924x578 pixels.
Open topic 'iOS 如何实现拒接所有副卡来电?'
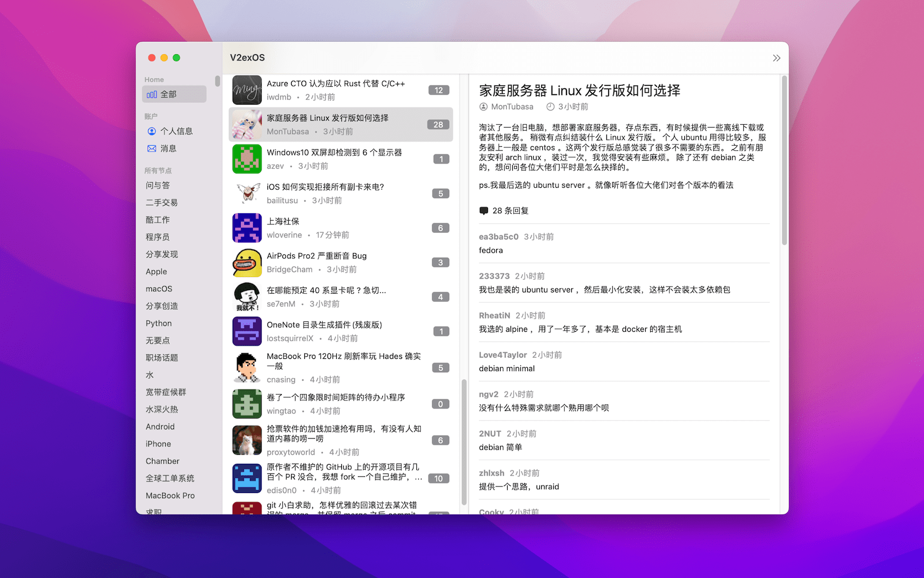pos(325,187)
